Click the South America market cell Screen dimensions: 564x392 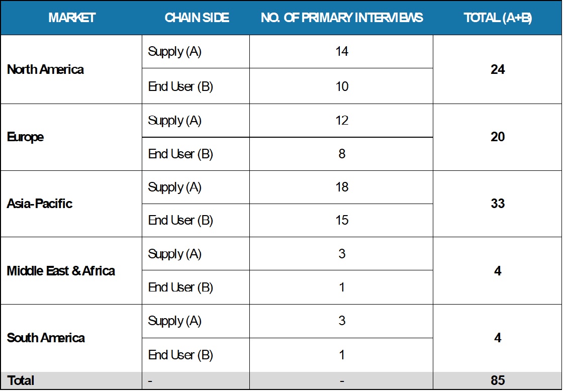click(46, 338)
